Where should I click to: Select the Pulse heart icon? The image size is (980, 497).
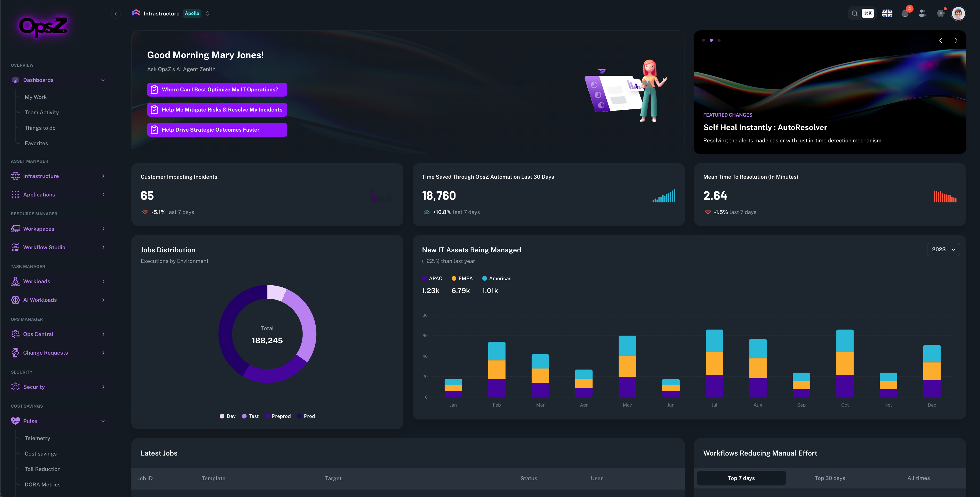pos(15,421)
